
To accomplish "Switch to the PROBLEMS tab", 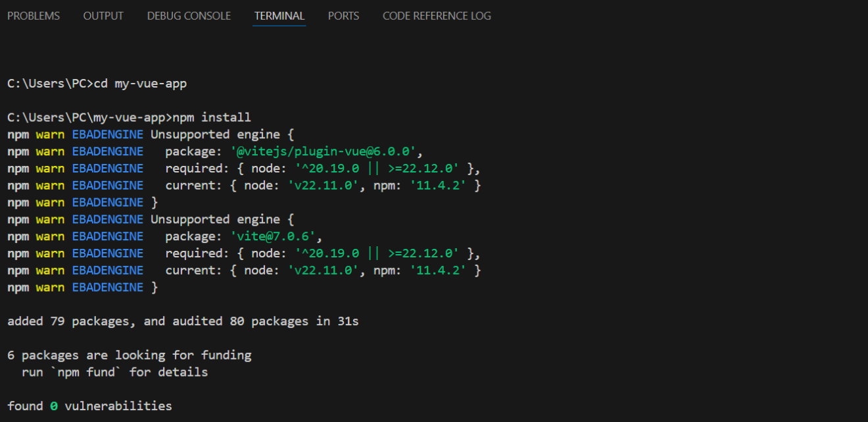I will (x=33, y=15).
